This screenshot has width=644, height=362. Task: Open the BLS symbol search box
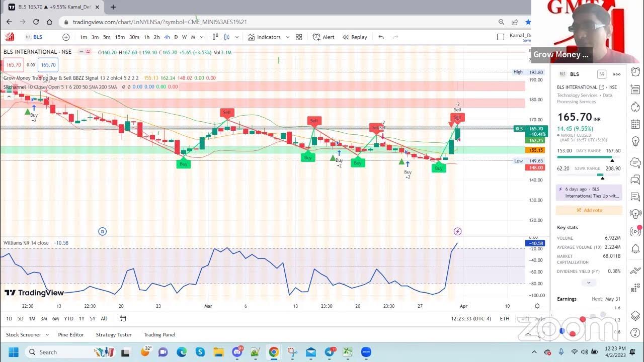pyautogui.click(x=34, y=37)
